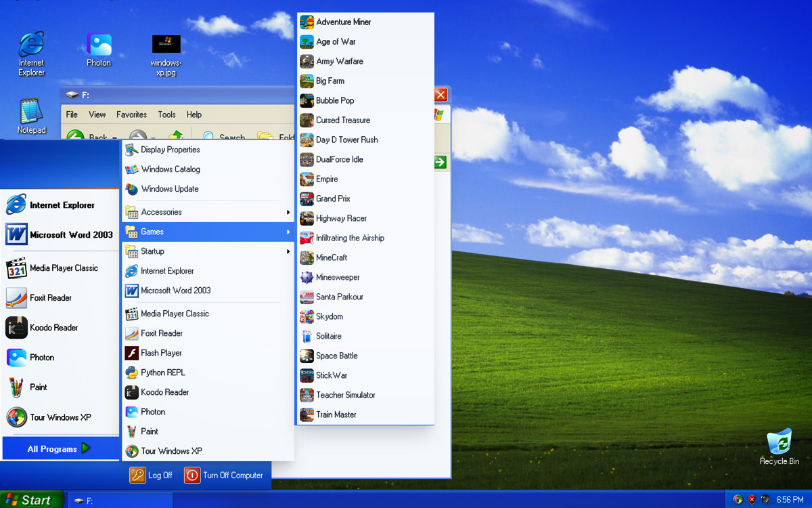Expand the Accessories submenu
Screen dimensions: 812x508
[208, 212]
